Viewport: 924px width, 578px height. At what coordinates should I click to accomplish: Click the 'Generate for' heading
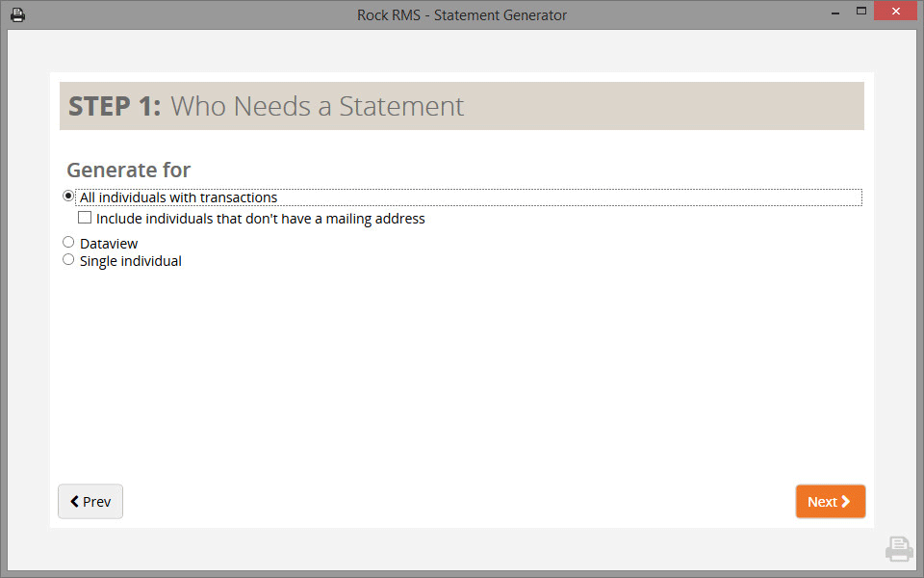[129, 171]
